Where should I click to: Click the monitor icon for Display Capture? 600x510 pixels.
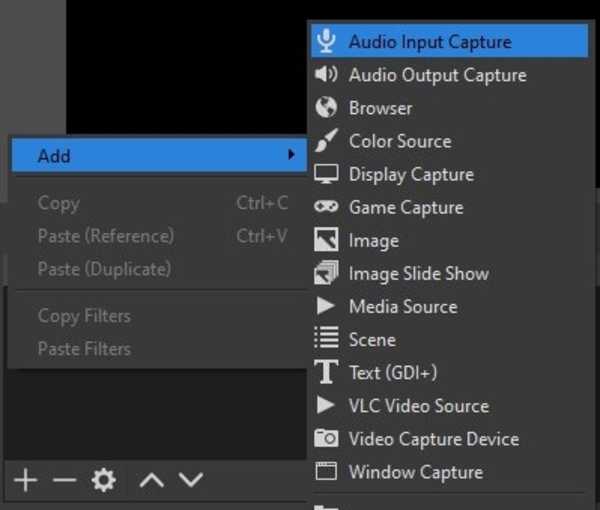pyautogui.click(x=326, y=174)
